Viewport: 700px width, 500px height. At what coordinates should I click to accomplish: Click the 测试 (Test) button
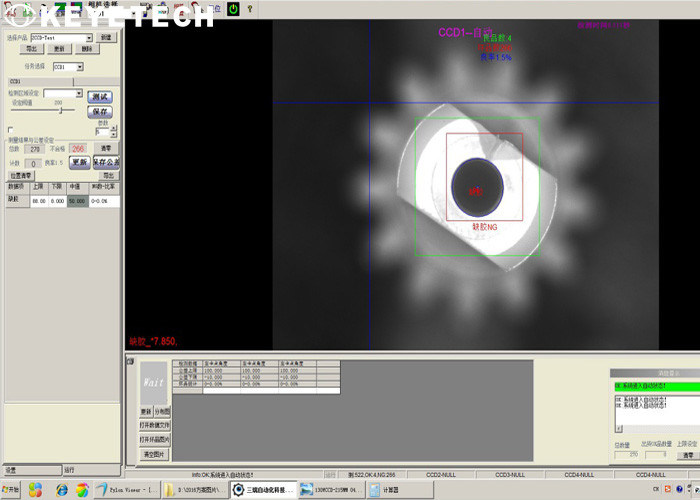click(99, 97)
